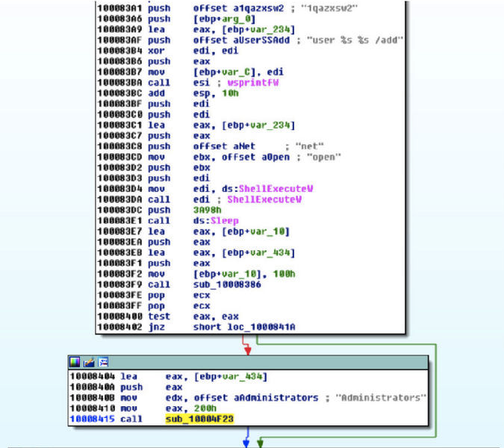Click the blue address 10008415
Viewport: 504px width, 448px height.
click(92, 419)
